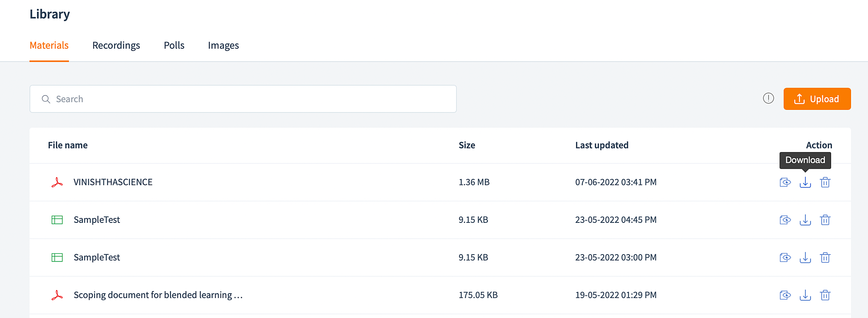Delete the VINISHTHASCIENCE file

[x=825, y=182]
